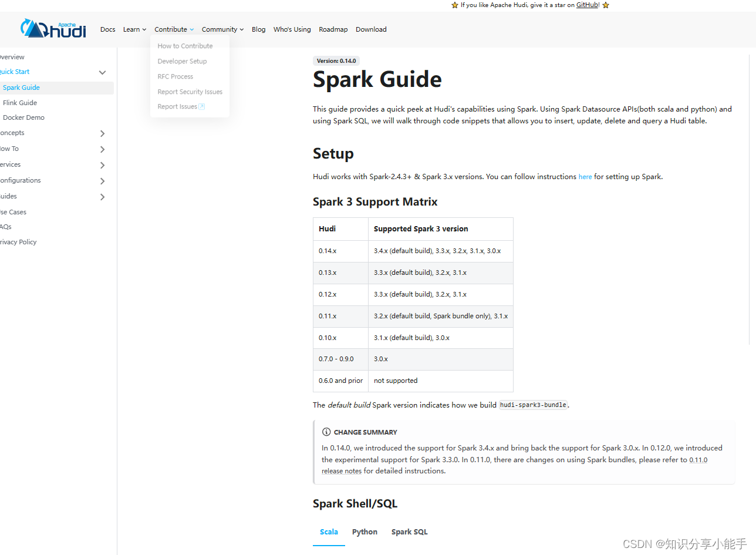The image size is (756, 555).
Task: Open Privacy Policy in the sidebar
Action: pyautogui.click(x=18, y=242)
